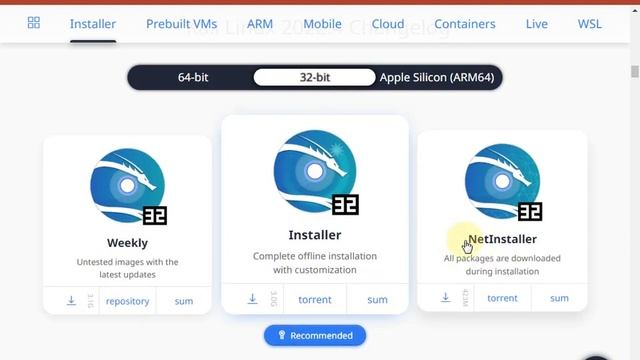Click 'Complete offline installation with customization' text
The width and height of the screenshot is (640, 360).
(315, 263)
